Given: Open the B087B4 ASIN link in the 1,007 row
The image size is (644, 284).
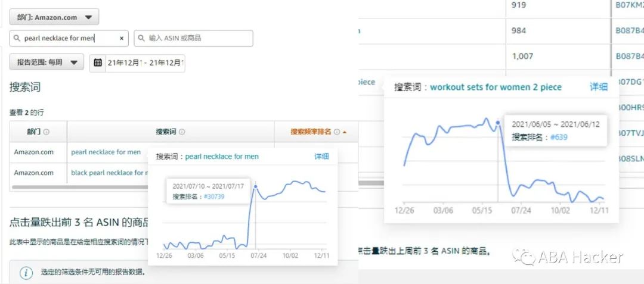Looking at the screenshot, I should click(x=630, y=56).
